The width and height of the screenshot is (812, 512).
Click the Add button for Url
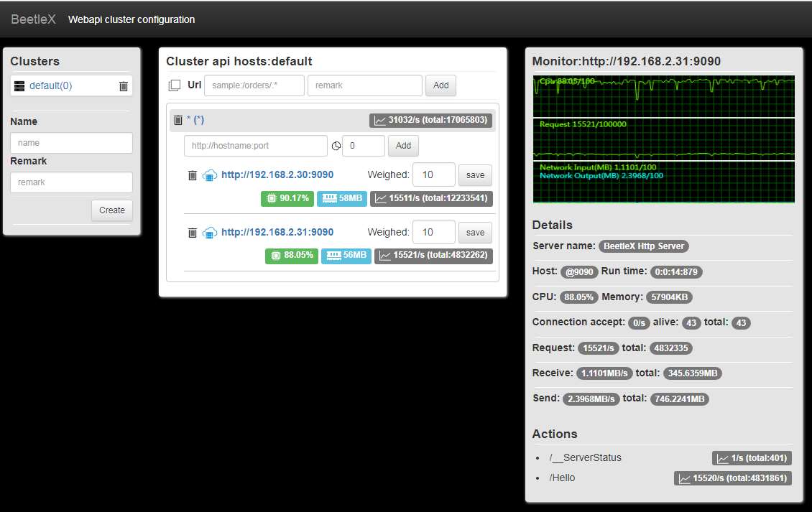tap(440, 85)
